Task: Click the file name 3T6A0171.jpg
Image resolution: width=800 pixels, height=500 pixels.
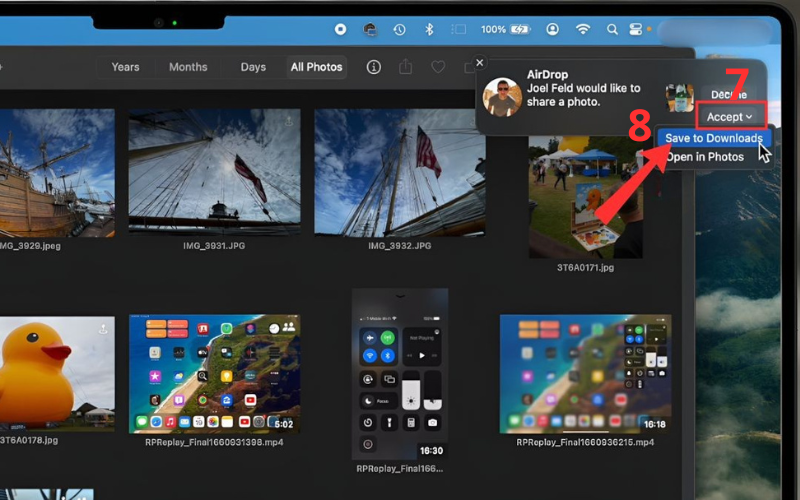Action: click(585, 267)
